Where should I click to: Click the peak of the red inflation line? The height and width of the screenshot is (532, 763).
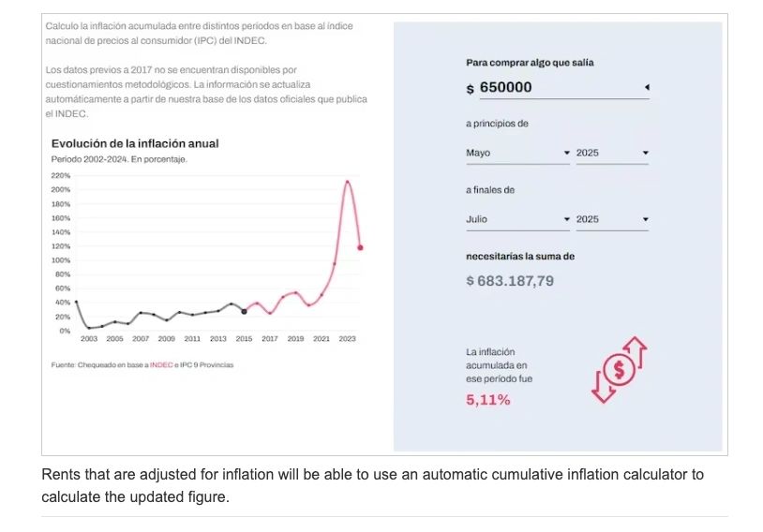348,182
